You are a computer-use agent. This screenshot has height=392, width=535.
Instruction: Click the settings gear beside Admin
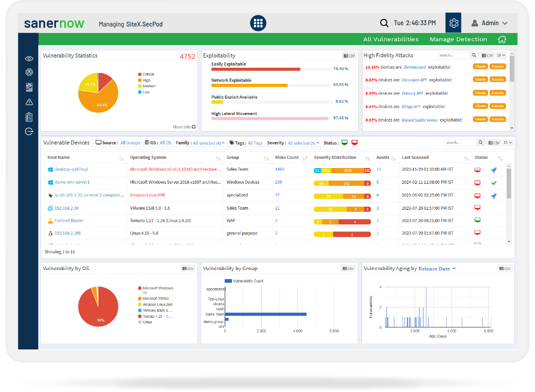coord(453,23)
